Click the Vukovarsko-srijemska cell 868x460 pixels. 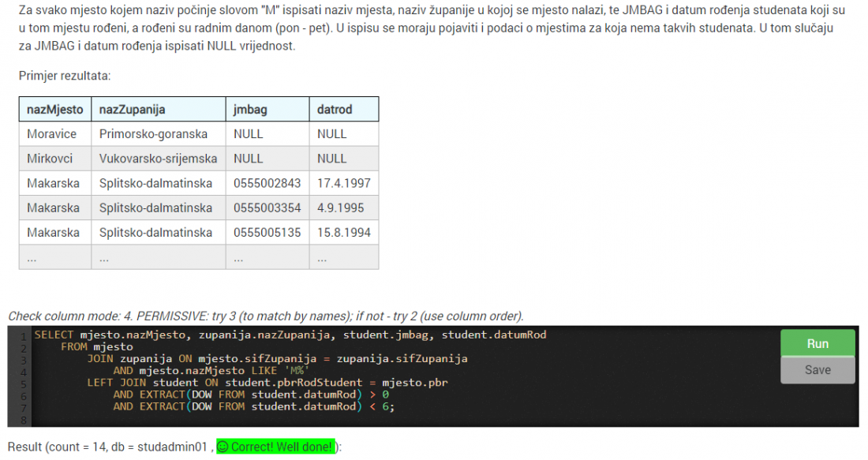159,159
